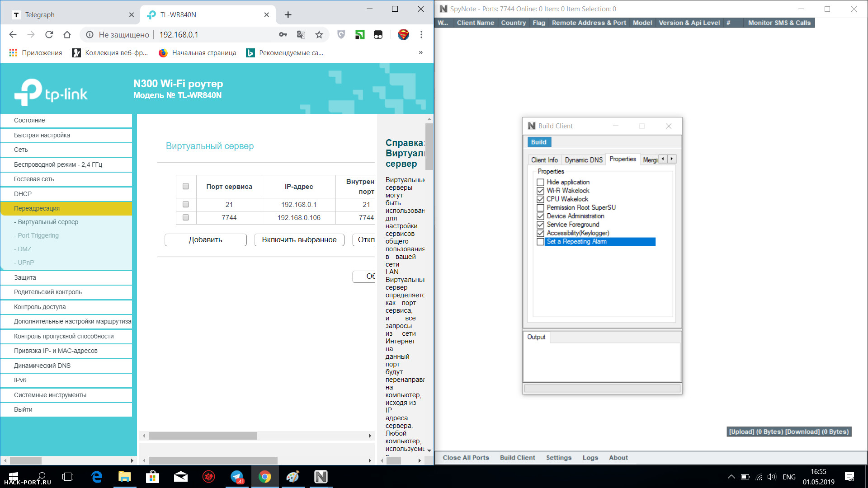Click the Добавить button
This screenshot has height=488, width=868.
(206, 239)
